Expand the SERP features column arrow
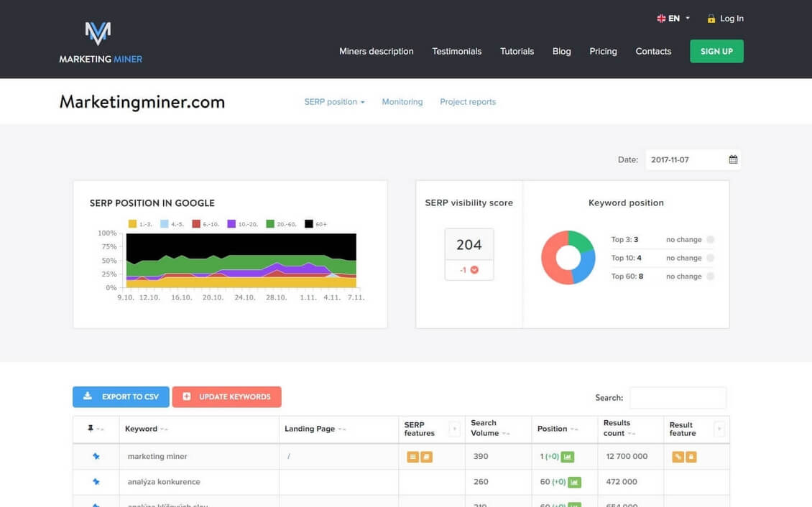 click(454, 429)
